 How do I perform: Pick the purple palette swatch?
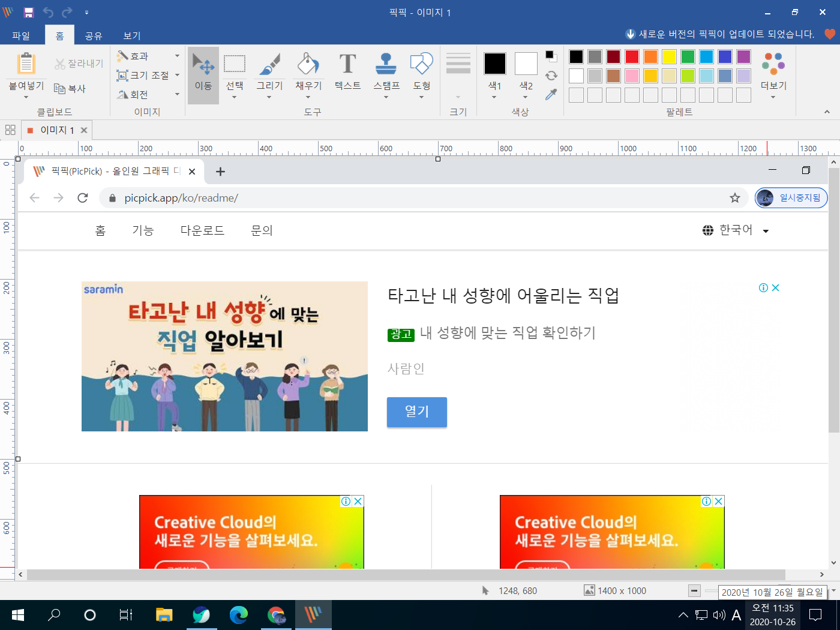[743, 56]
